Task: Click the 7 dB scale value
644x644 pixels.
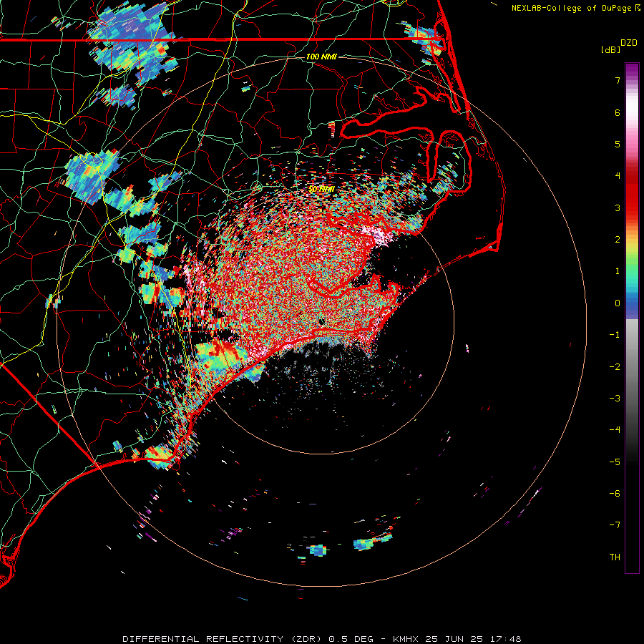Action: [x=618, y=80]
